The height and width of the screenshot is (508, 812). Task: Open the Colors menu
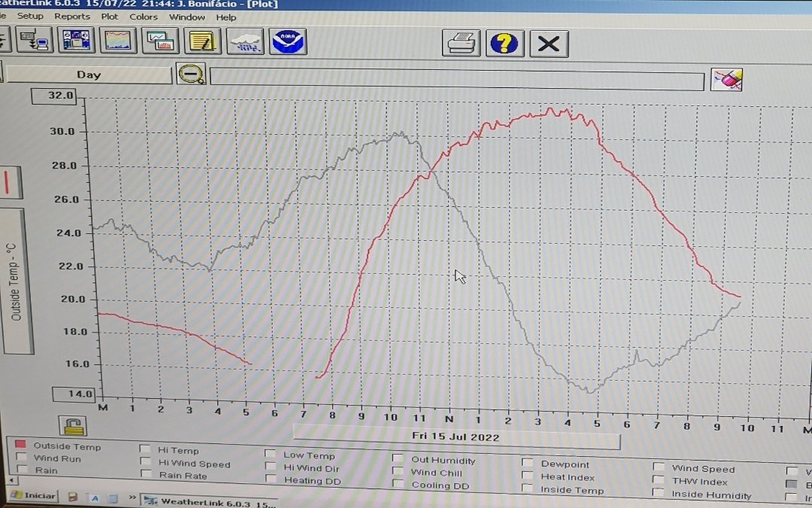(144, 17)
